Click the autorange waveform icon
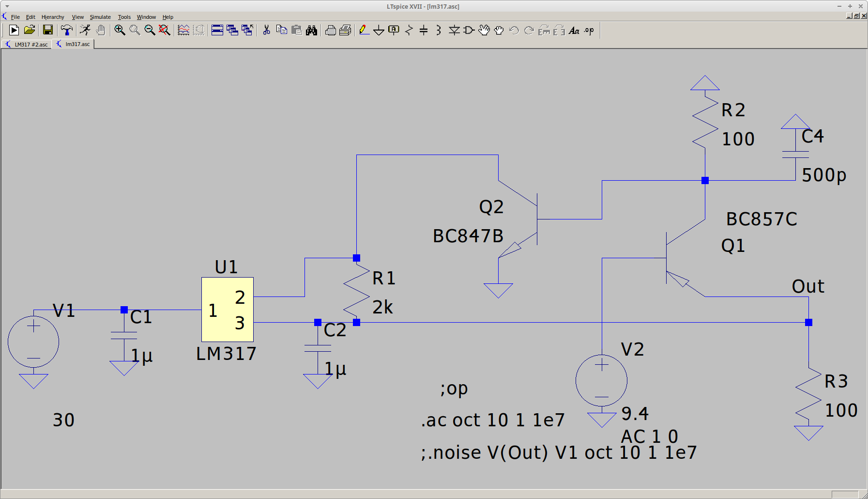 pyautogui.click(x=183, y=30)
